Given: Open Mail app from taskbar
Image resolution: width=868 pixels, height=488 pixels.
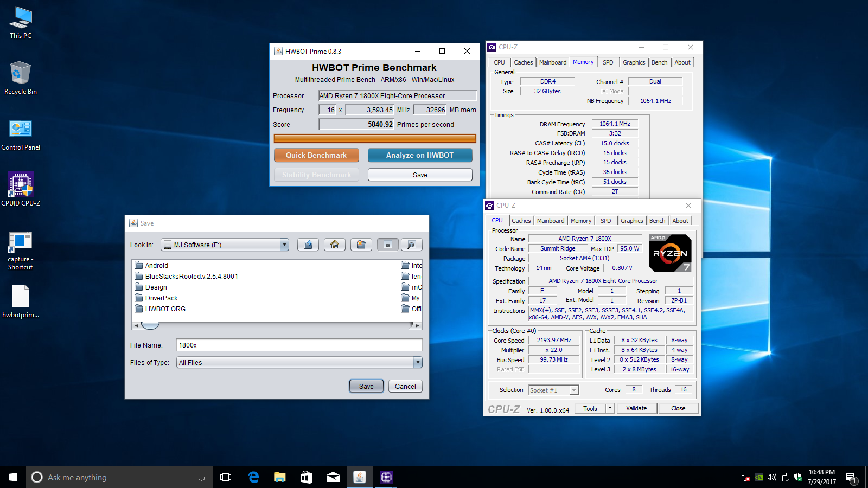Looking at the screenshot, I should (333, 477).
